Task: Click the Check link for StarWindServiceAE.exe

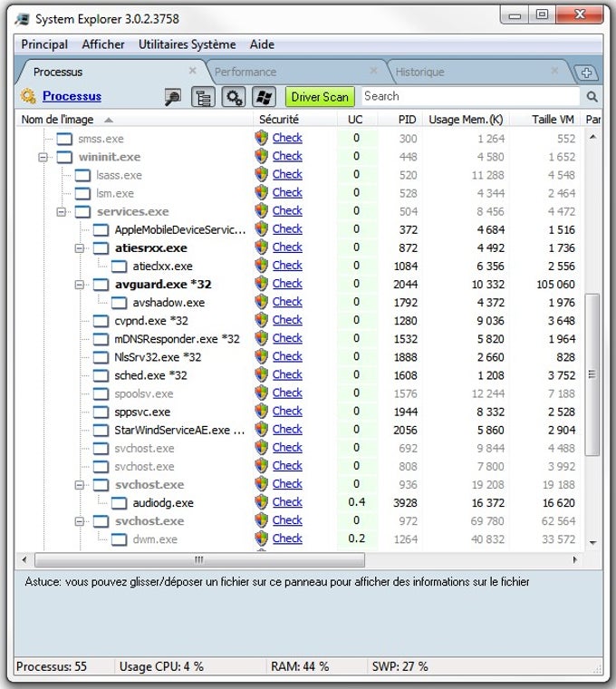Action: [287, 430]
